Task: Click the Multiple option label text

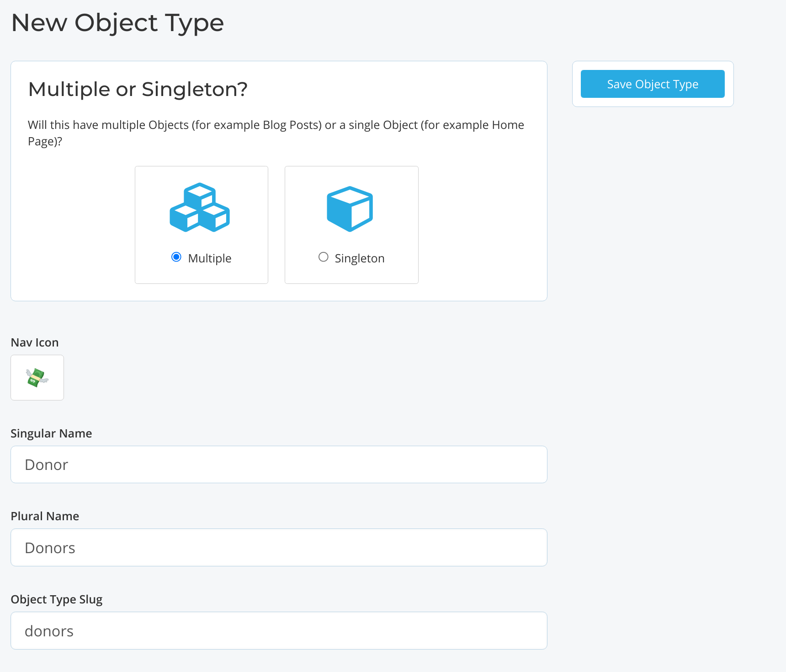Action: click(210, 258)
